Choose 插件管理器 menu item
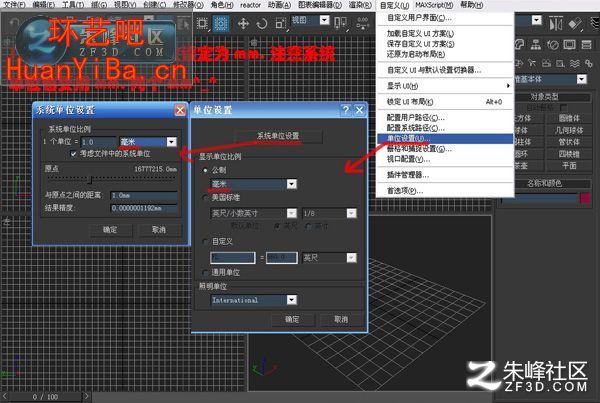The width and height of the screenshot is (600, 403). 445,175
